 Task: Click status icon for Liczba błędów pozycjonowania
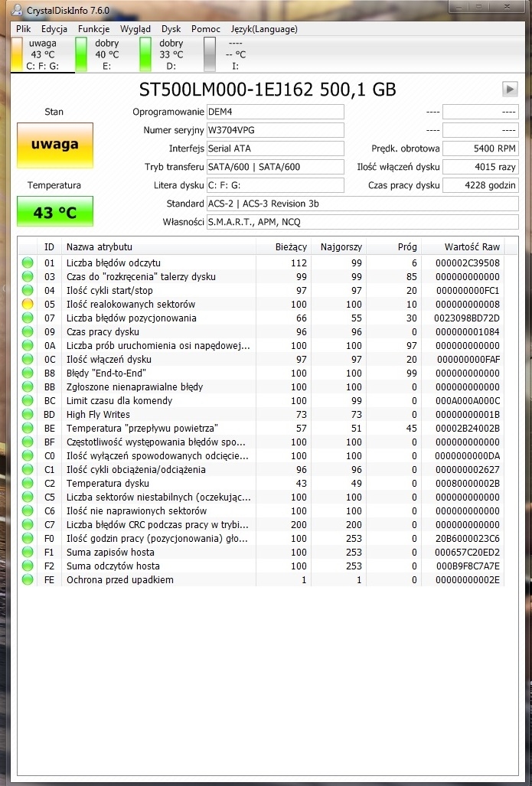[x=28, y=318]
